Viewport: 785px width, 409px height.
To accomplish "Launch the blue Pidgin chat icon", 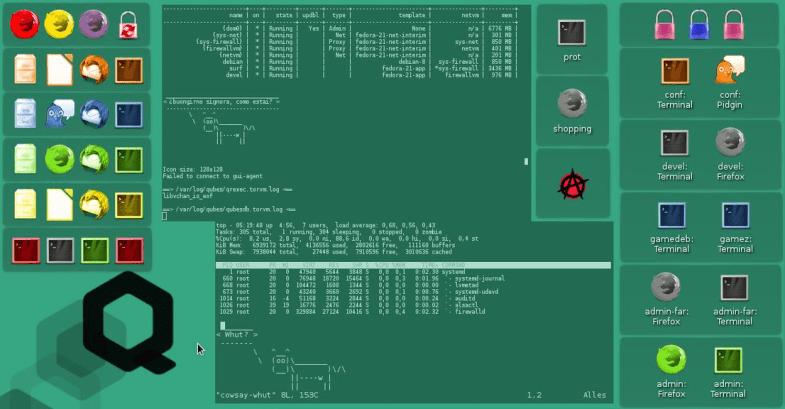I will pyautogui.click(x=60, y=114).
